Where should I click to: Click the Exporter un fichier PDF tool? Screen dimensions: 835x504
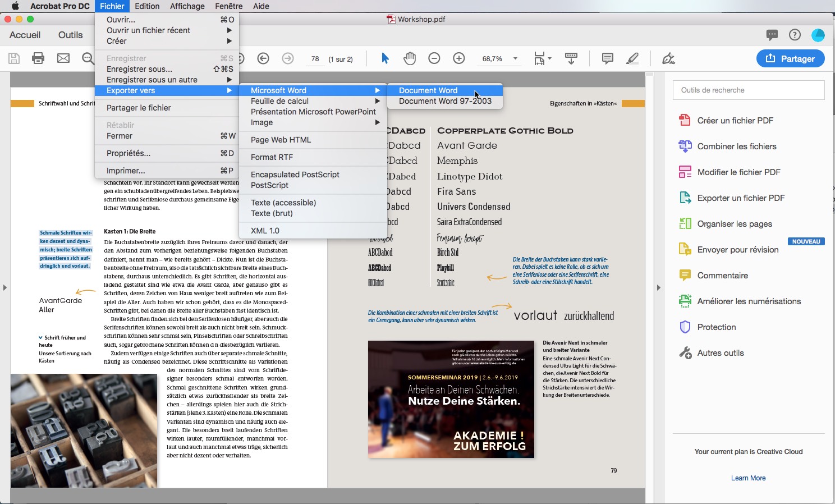[x=740, y=198]
